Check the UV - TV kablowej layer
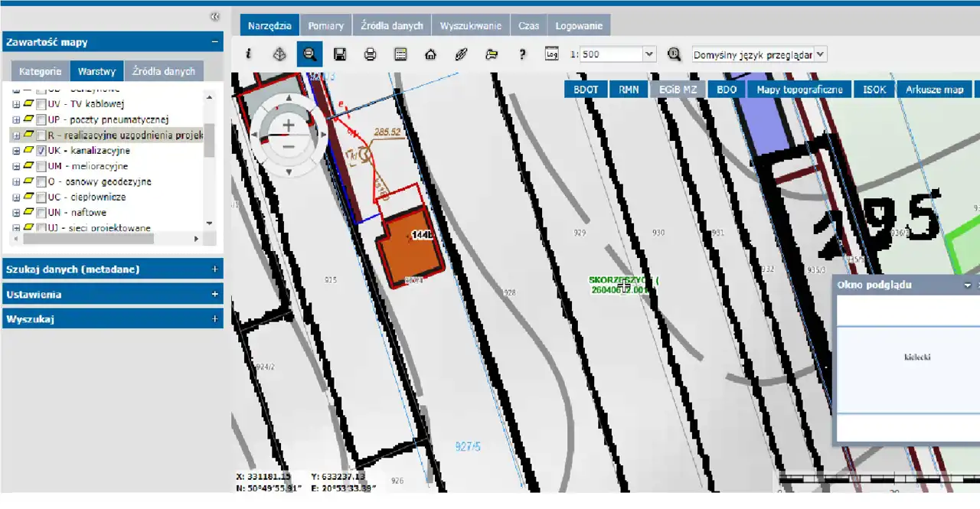 [41, 104]
